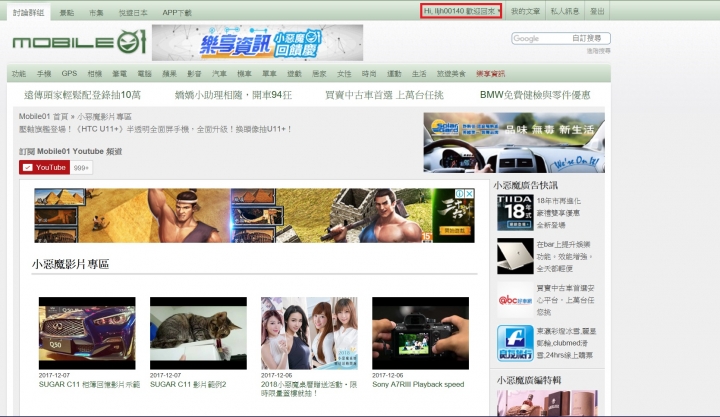
Task: Click 登出 to log out
Action: [x=597, y=11]
